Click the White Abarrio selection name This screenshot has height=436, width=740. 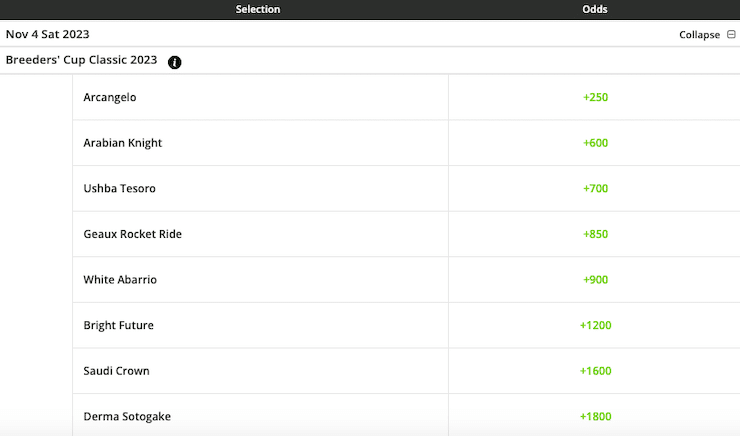coord(120,280)
